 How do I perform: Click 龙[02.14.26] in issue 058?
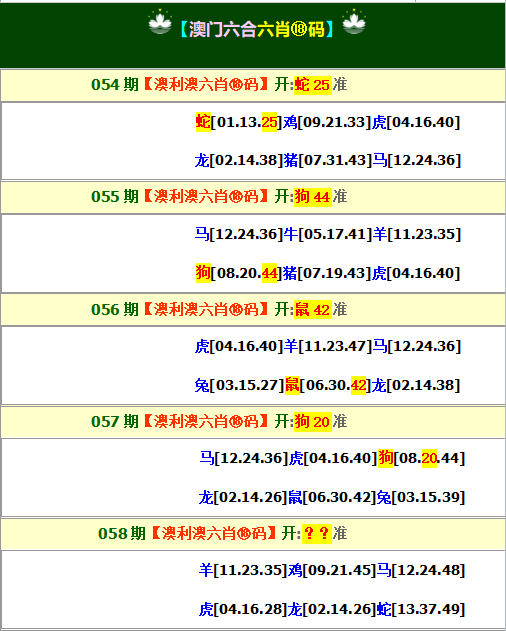332,609
